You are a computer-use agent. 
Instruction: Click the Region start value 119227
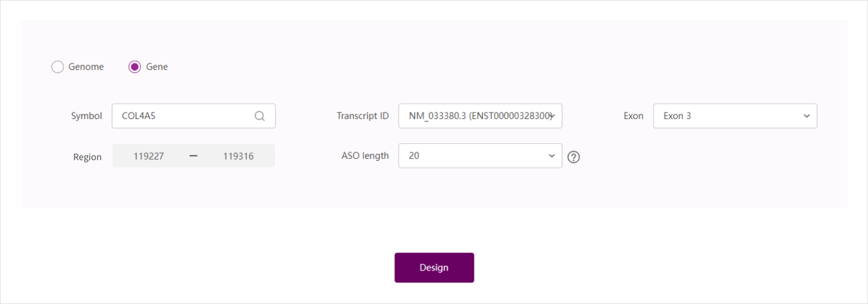click(x=148, y=156)
